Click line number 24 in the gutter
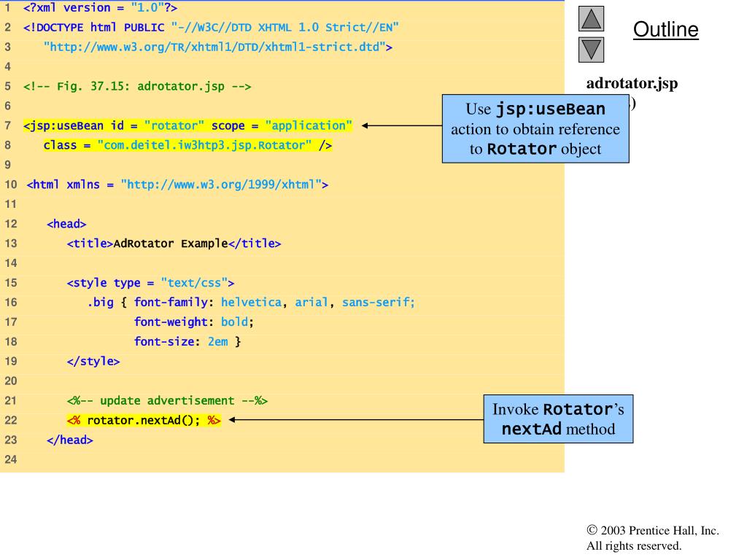The height and width of the screenshot is (560, 747). click(x=10, y=459)
